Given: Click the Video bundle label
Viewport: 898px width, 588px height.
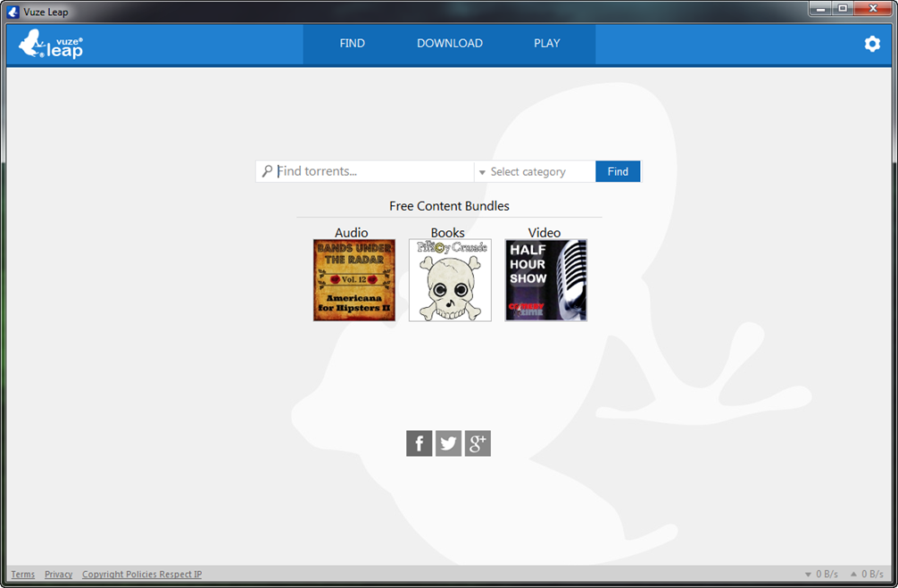Looking at the screenshot, I should (545, 233).
